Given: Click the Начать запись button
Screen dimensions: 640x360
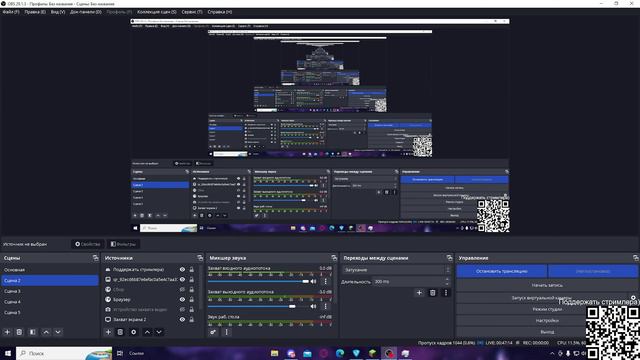Looking at the screenshot, I should 547,285.
